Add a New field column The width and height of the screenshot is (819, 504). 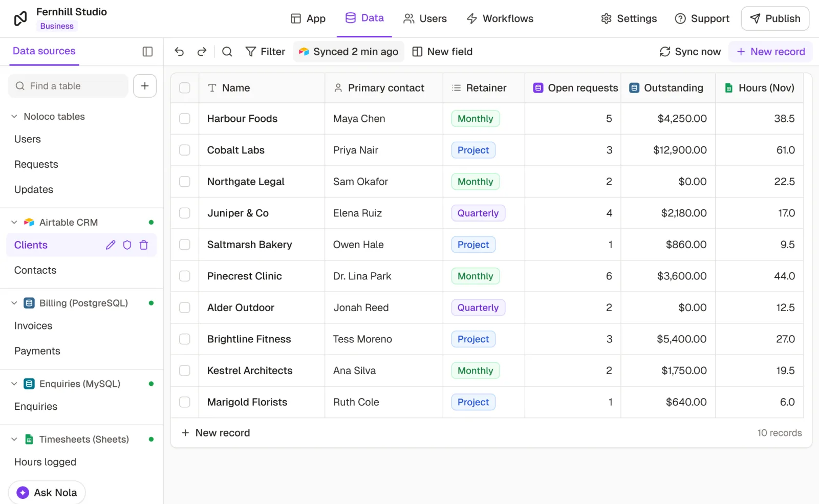point(442,52)
